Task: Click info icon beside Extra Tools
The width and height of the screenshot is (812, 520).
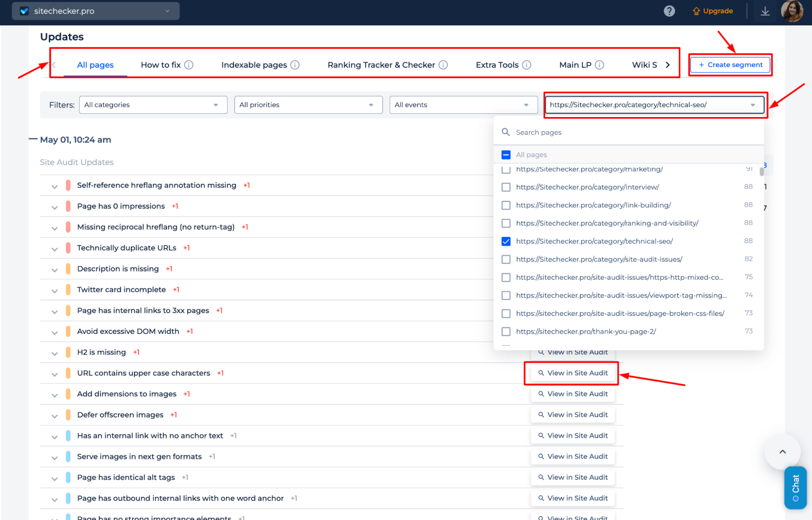Action: click(526, 65)
